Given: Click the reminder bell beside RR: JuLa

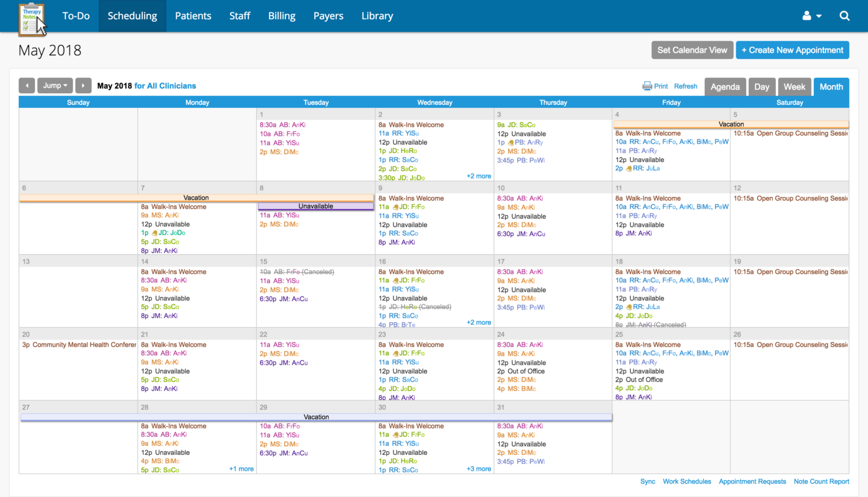Looking at the screenshot, I should click(x=628, y=168).
